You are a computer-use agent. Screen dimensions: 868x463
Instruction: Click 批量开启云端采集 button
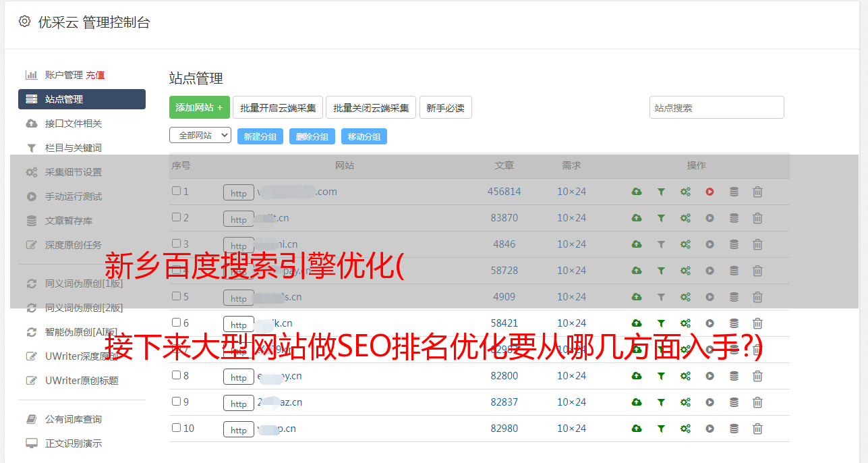point(279,107)
